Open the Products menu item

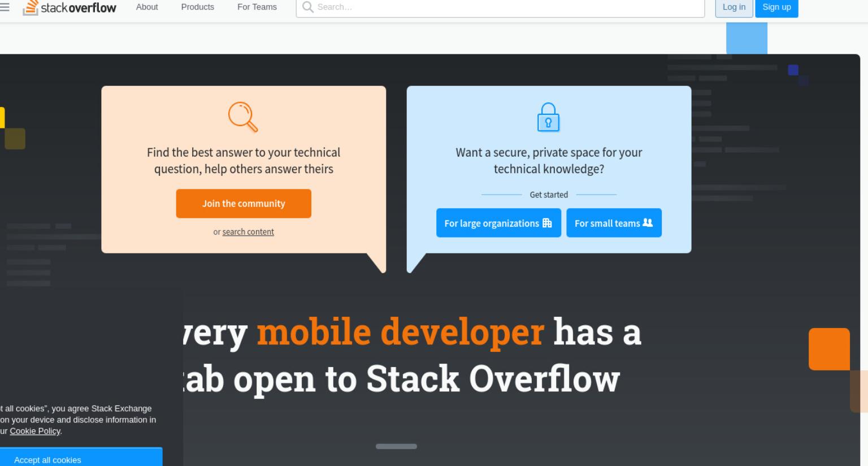point(197,7)
